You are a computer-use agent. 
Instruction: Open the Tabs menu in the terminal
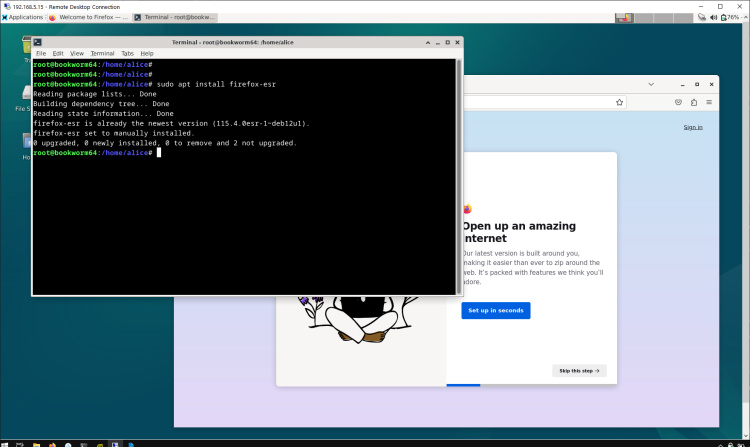[127, 53]
